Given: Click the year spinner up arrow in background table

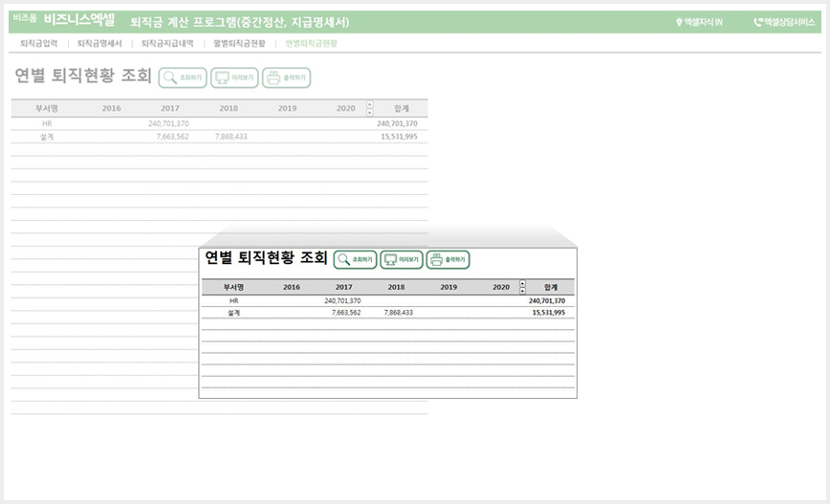Looking at the screenshot, I should (x=370, y=104).
